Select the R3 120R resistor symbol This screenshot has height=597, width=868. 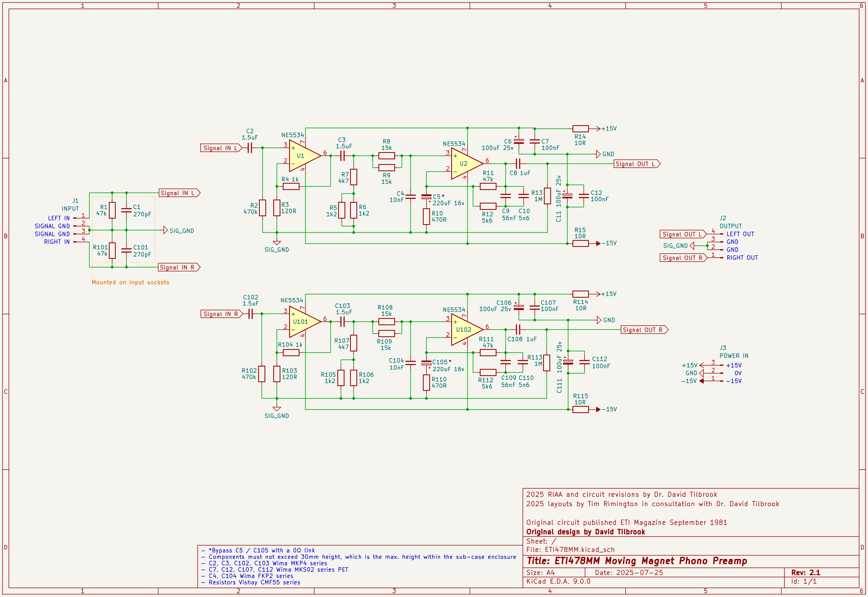(x=277, y=208)
